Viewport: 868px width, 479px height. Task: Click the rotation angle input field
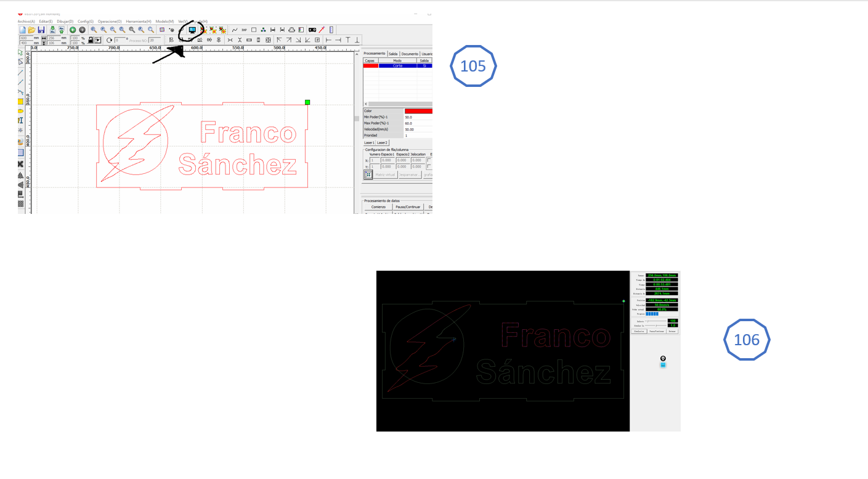point(120,40)
